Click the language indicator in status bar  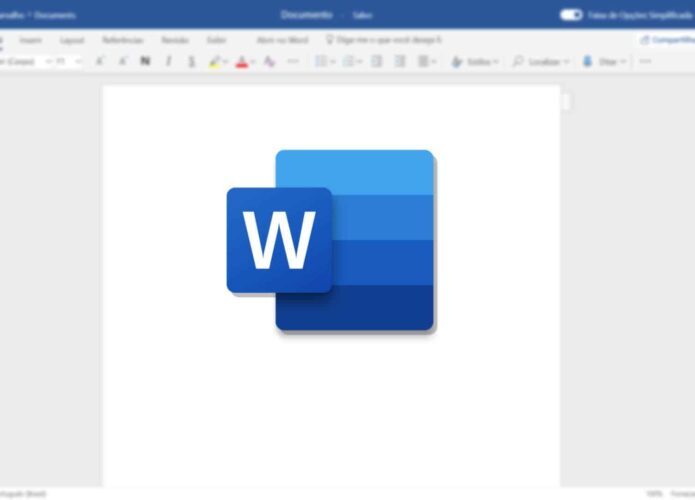tap(23, 494)
